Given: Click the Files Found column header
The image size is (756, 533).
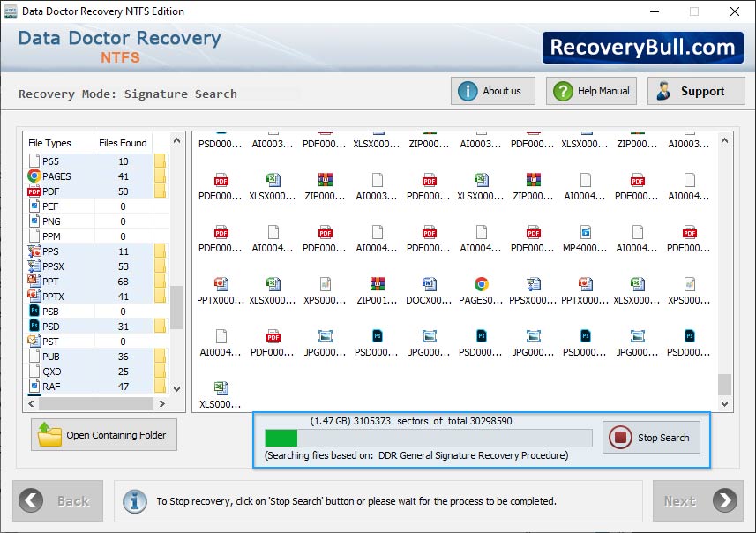Looking at the screenshot, I should (123, 143).
